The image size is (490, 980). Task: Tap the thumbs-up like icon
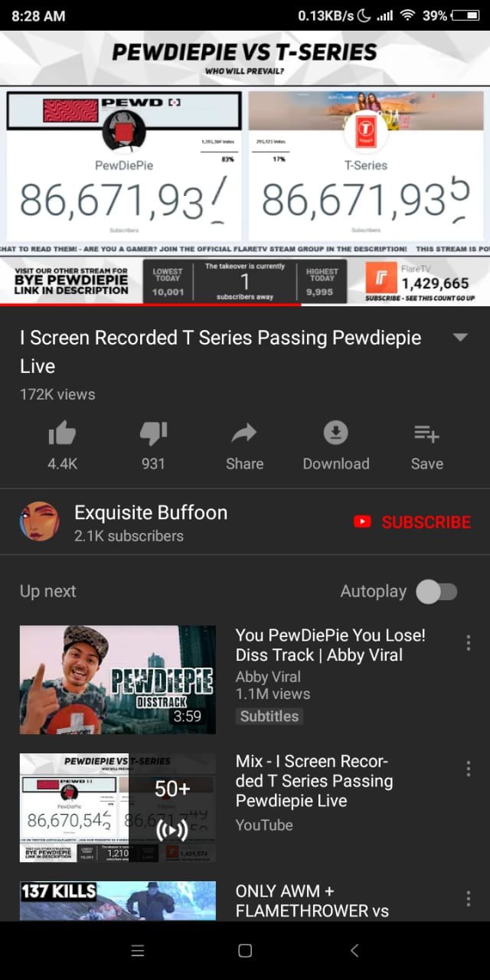coord(62,434)
